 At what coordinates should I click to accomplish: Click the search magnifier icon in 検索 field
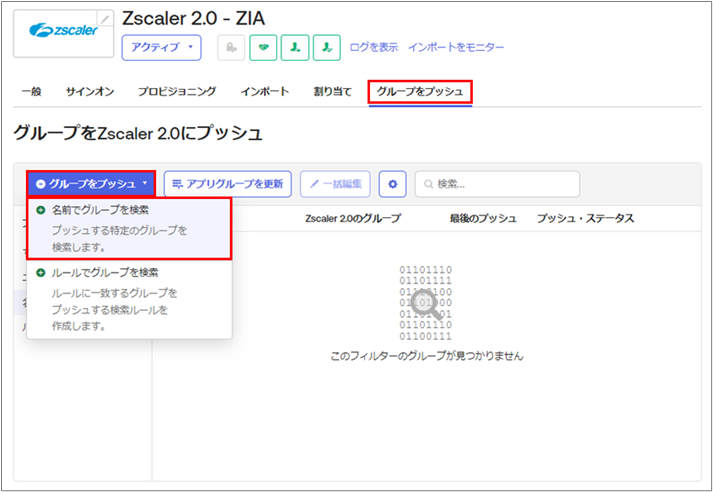click(x=428, y=184)
